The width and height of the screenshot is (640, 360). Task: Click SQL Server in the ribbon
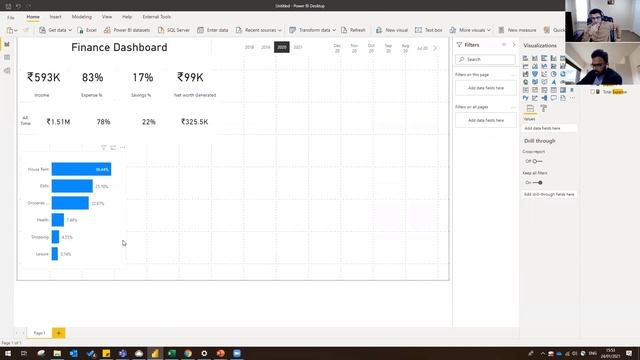click(x=174, y=30)
